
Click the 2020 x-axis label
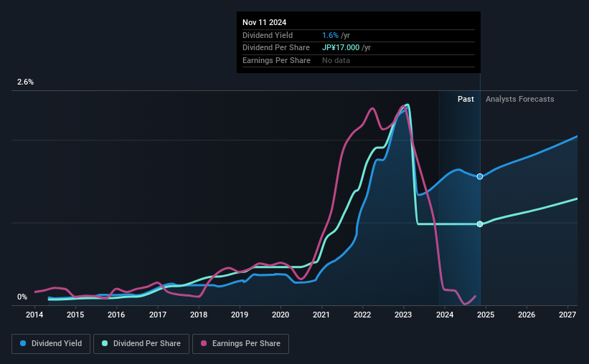(x=281, y=315)
